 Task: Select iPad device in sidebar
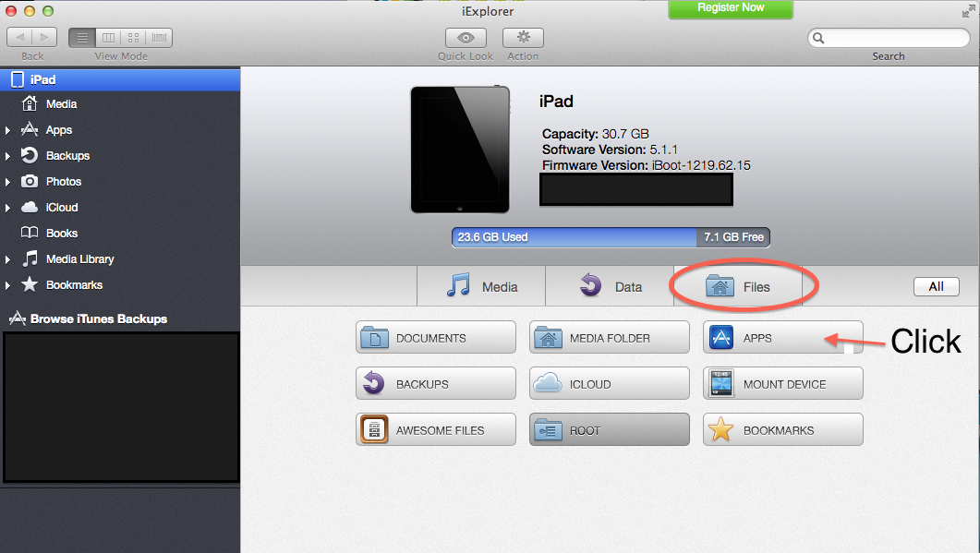pos(120,80)
